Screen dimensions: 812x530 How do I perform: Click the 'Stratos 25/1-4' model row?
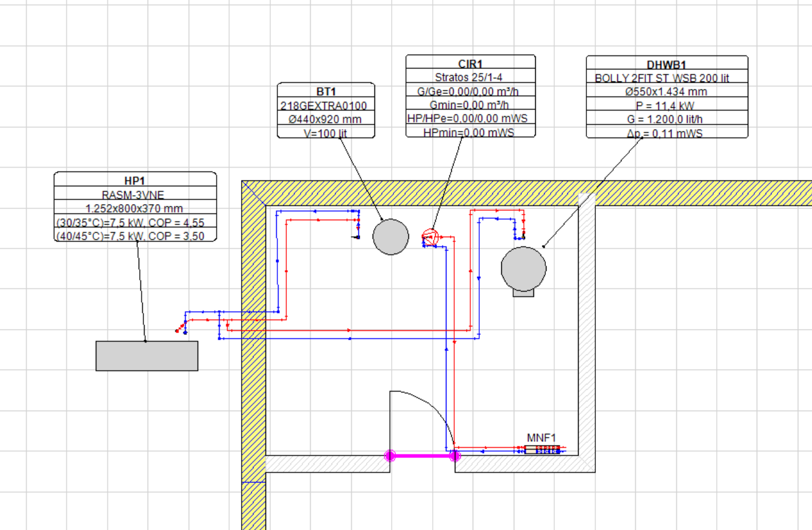click(470, 77)
